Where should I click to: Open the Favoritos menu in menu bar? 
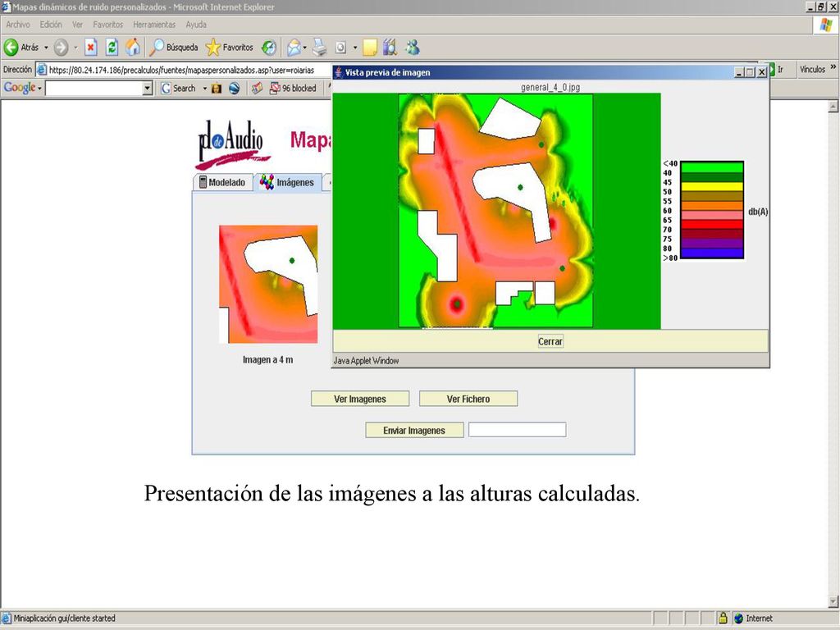pos(107,25)
